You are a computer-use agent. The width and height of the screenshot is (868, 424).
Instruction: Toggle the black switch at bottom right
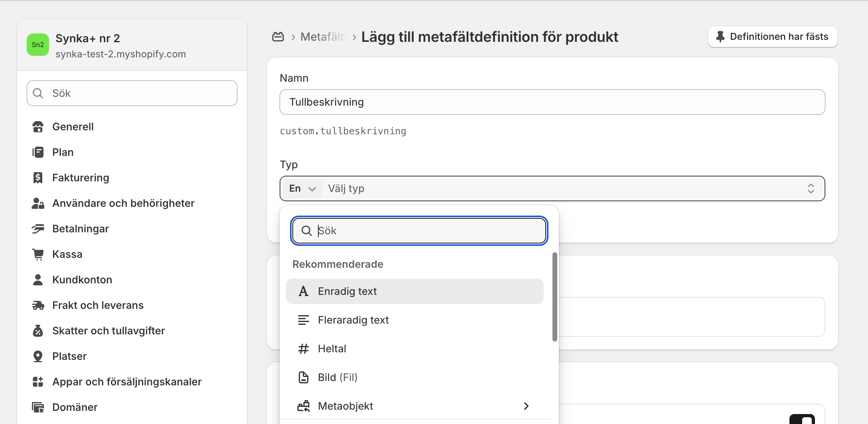(802, 420)
